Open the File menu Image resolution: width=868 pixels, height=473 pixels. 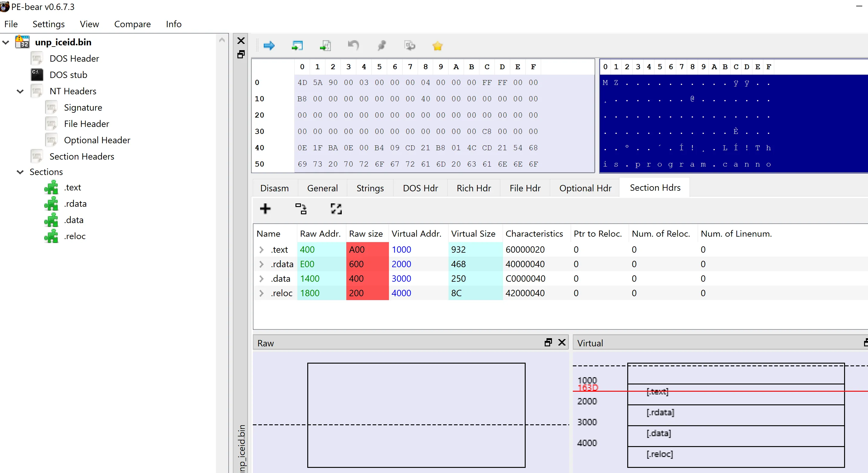(11, 24)
